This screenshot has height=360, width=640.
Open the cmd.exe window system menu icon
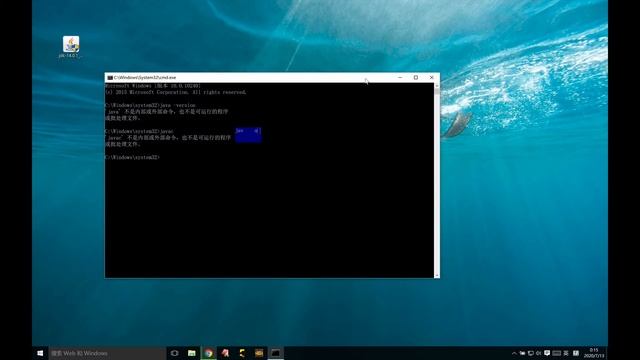(x=110, y=78)
